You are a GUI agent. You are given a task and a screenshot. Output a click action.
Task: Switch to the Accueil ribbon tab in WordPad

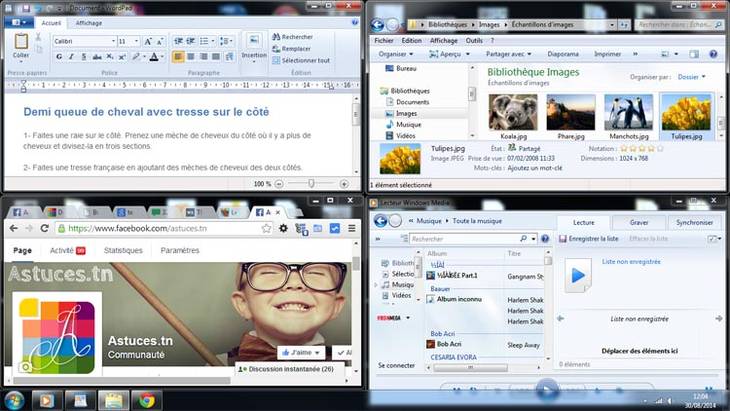(51, 23)
